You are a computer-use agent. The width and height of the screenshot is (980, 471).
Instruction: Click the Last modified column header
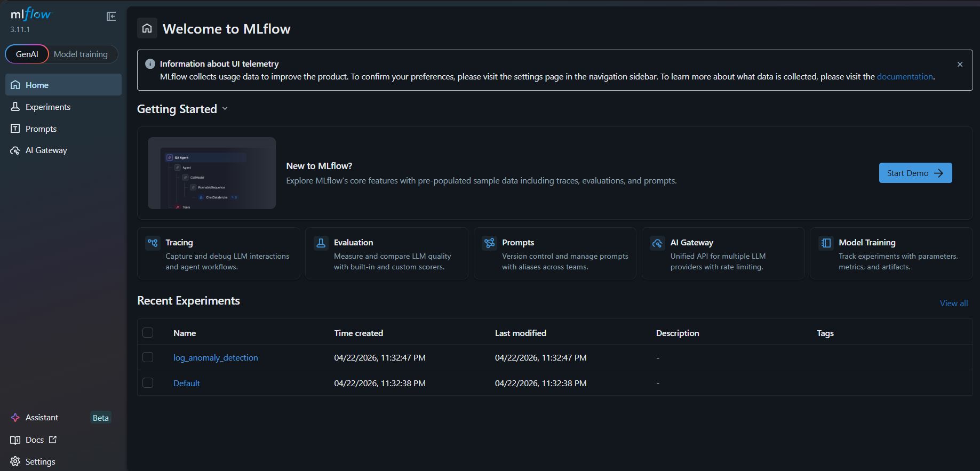[521, 333]
